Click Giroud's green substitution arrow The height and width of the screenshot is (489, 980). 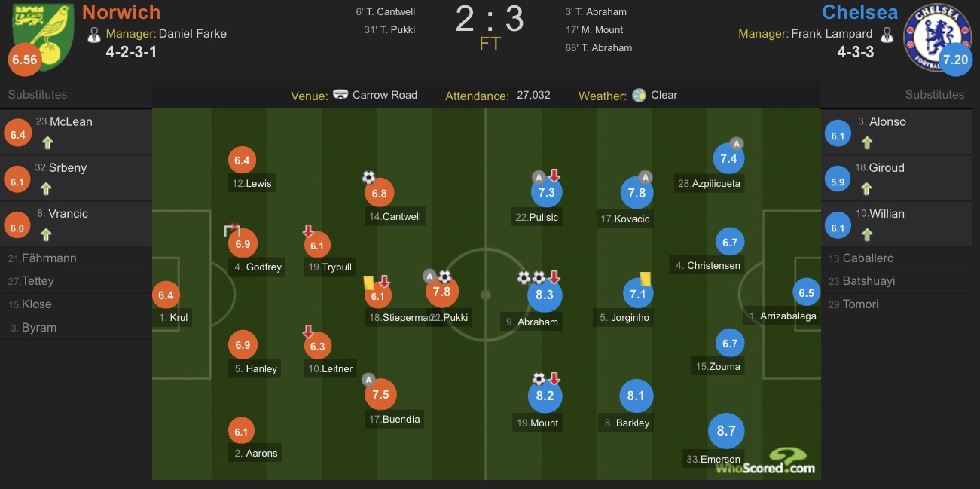tap(867, 187)
